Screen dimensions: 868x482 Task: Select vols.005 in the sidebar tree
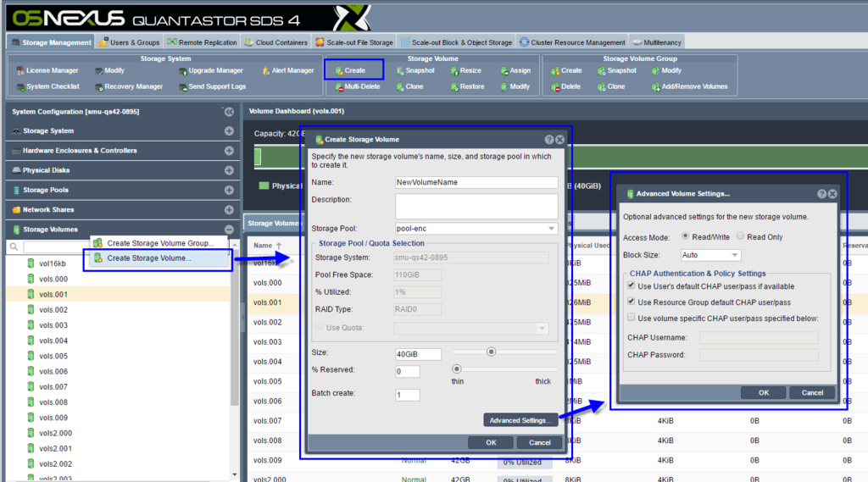[x=53, y=356]
